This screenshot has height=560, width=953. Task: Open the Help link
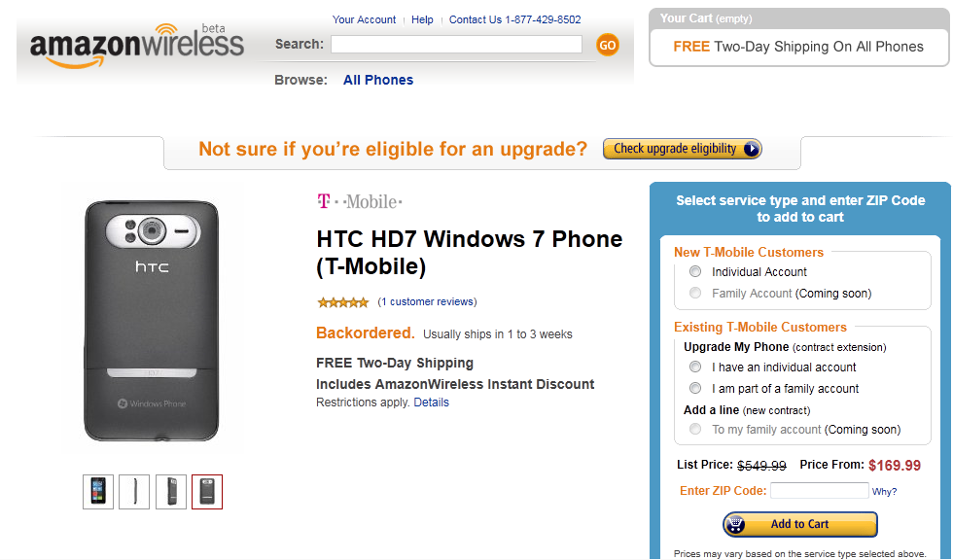[x=422, y=19]
